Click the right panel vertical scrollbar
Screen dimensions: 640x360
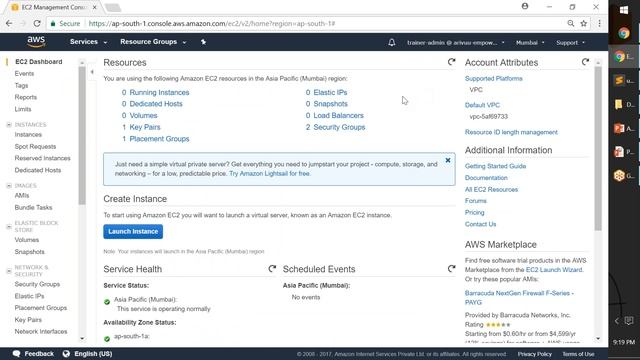click(x=598, y=149)
